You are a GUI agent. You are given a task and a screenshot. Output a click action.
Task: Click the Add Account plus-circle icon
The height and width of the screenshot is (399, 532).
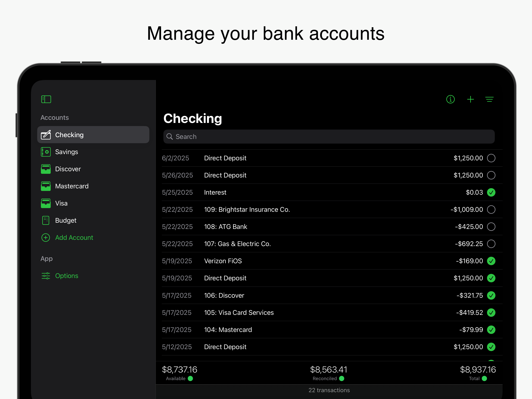pyautogui.click(x=46, y=237)
